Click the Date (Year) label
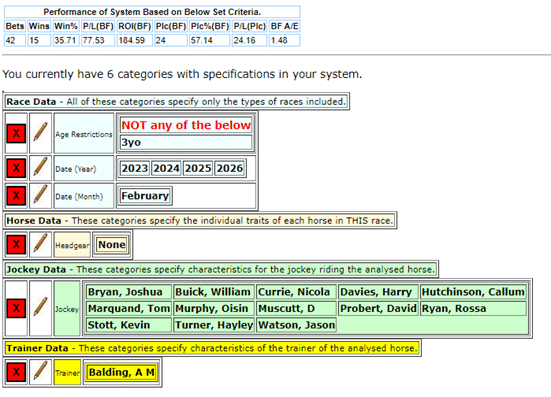Image resolution: width=551 pixels, height=397 pixels. (x=84, y=168)
